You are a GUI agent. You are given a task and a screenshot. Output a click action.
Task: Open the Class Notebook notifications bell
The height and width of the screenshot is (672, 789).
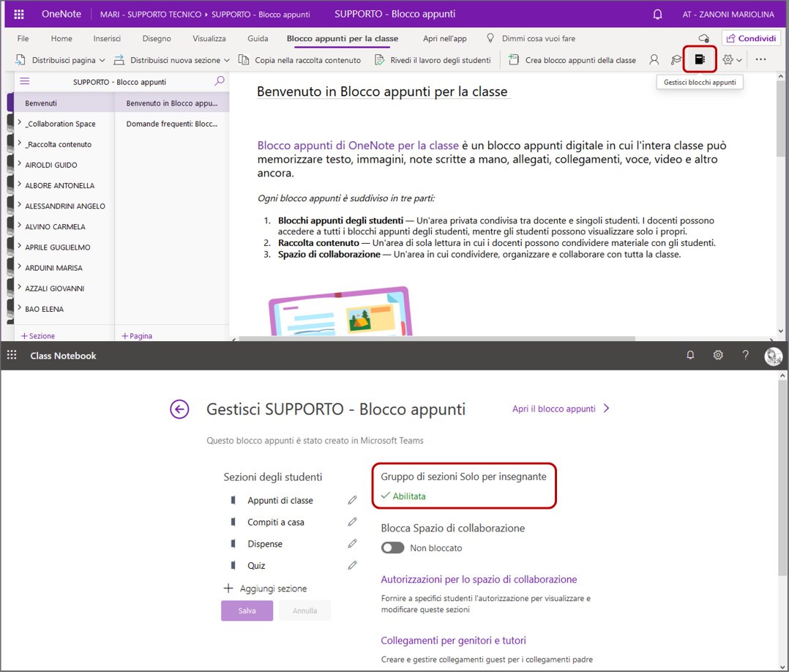click(x=690, y=355)
